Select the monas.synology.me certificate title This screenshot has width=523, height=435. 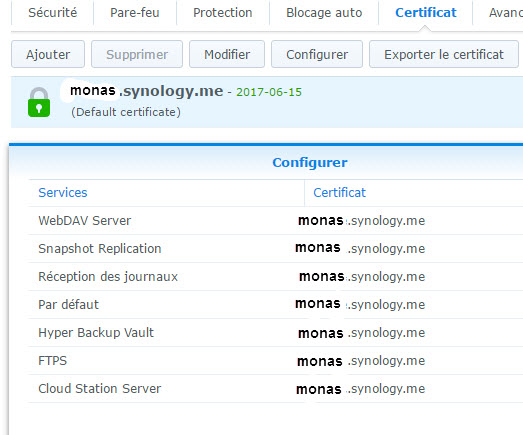point(147,91)
